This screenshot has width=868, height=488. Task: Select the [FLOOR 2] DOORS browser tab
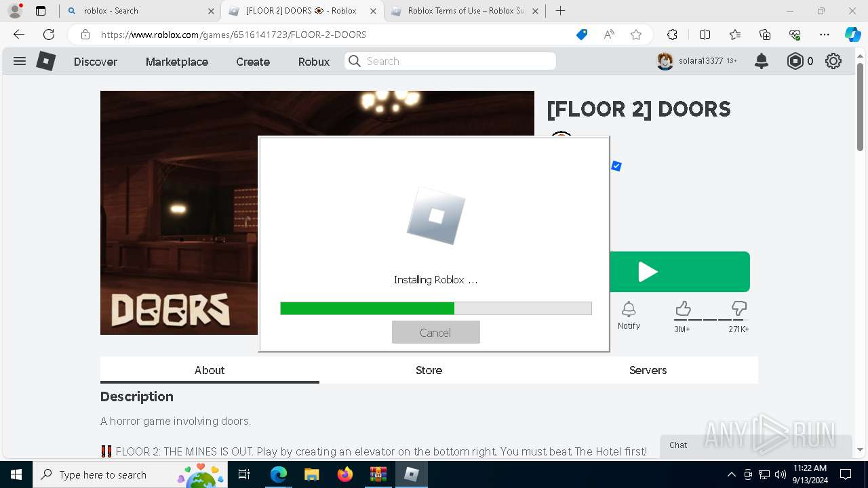pos(302,11)
